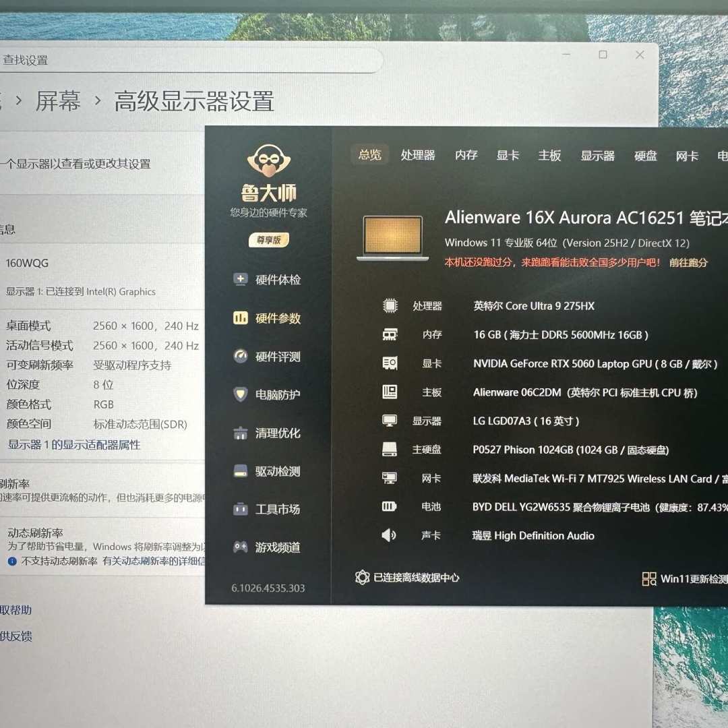Click the offline data center gear icon

pos(362,577)
